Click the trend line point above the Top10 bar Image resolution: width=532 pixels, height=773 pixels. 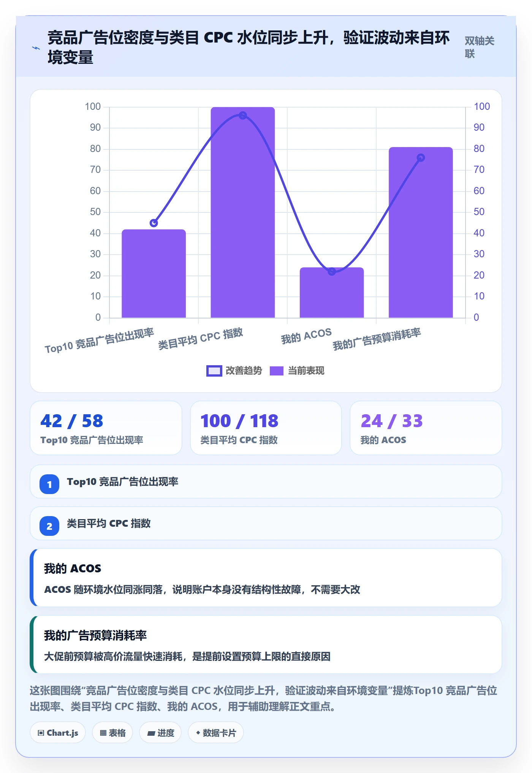click(154, 223)
